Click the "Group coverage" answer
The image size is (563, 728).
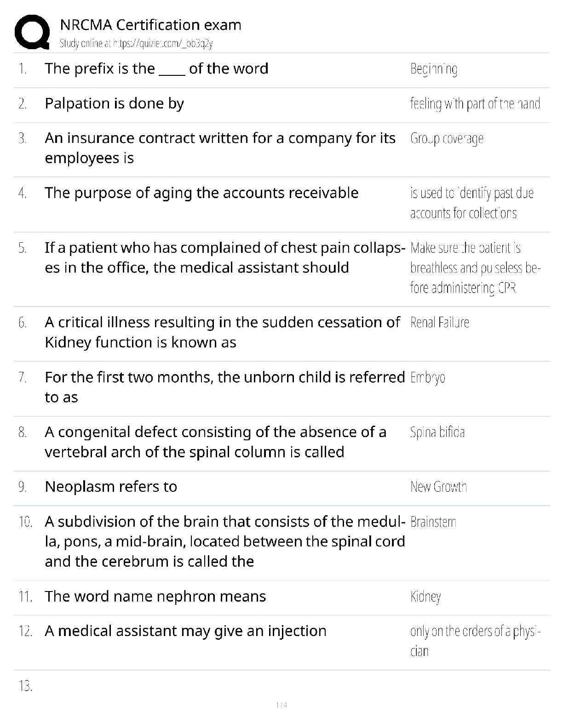pos(447,138)
